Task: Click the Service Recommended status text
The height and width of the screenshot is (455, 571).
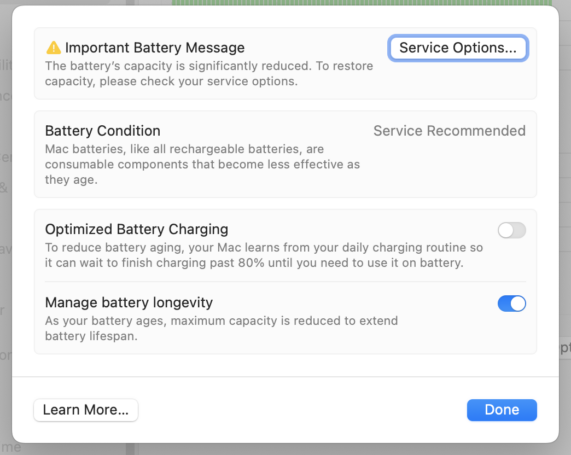Action: click(449, 131)
